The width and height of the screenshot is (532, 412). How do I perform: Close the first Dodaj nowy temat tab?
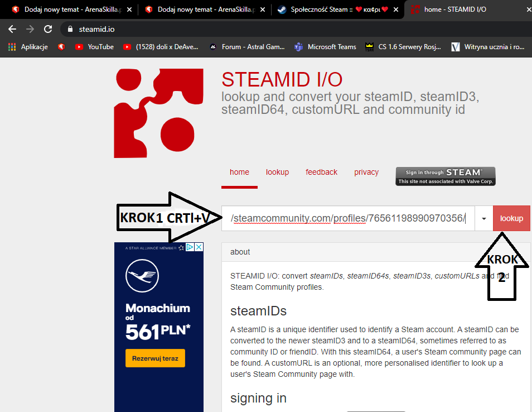[129, 9]
